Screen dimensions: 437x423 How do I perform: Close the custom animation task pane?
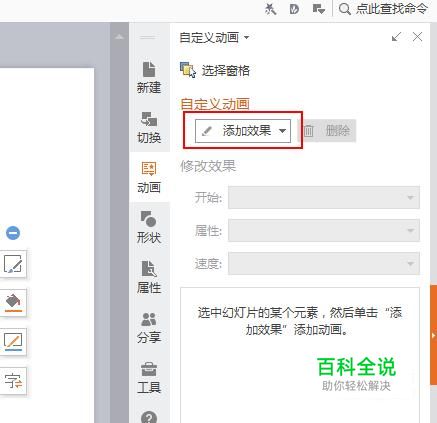[417, 37]
